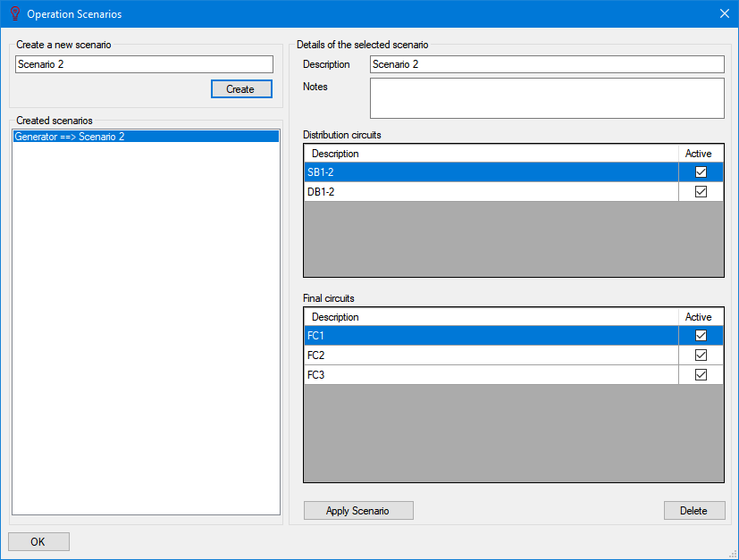The height and width of the screenshot is (560, 739).
Task: Click Description header in Final circuits table
Action: coord(491,317)
